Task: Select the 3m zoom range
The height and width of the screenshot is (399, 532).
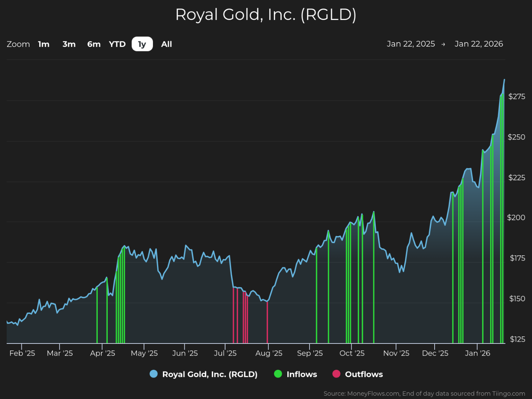Action: pos(69,44)
